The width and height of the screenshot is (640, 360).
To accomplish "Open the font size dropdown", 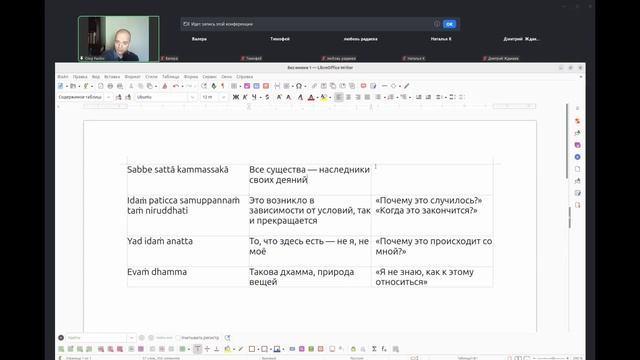I will [223, 97].
